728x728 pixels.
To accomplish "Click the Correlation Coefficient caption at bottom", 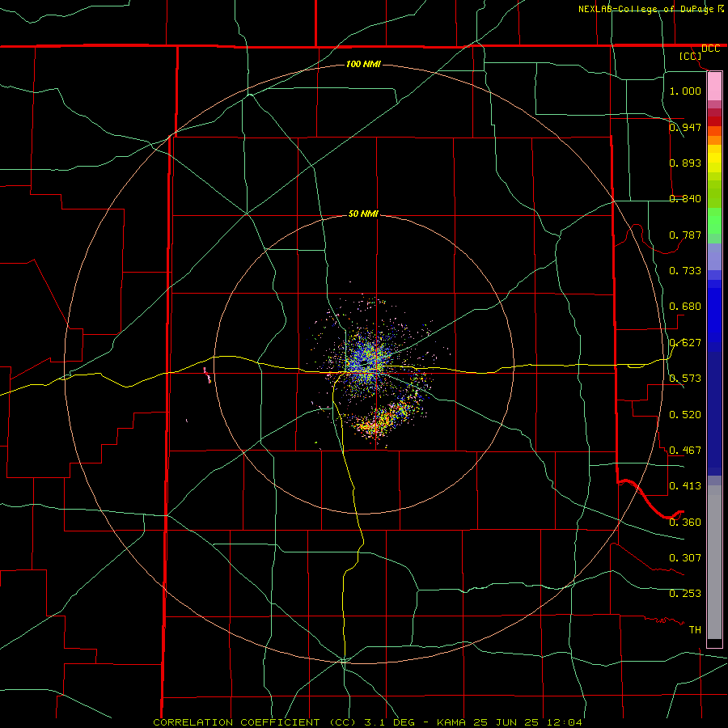I will click(367, 722).
